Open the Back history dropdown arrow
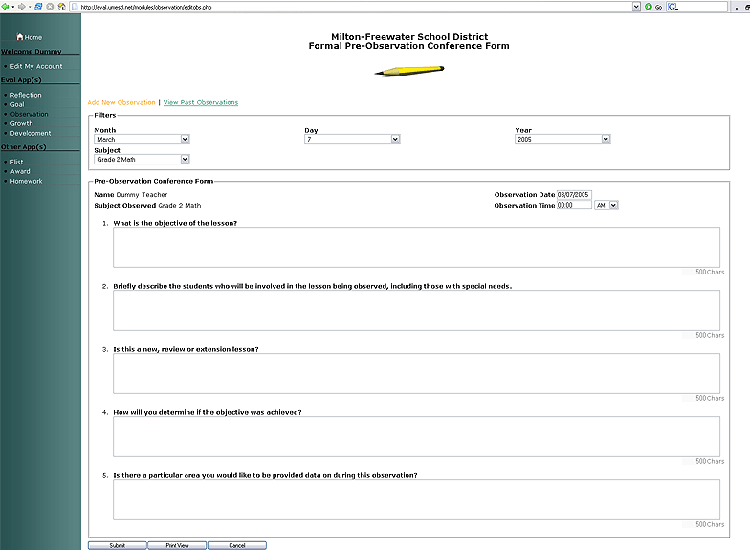750x550 pixels. [x=12, y=7]
